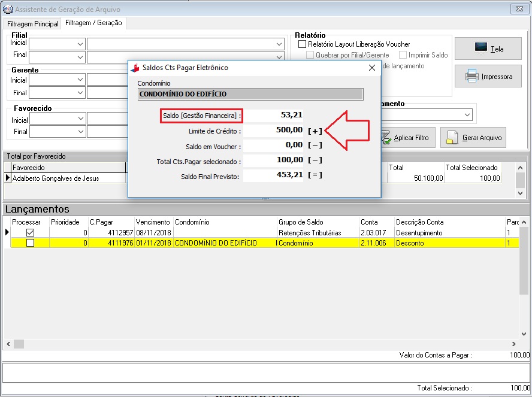Uncheck Processar for entry 4112957
This screenshot has height=397, width=532.
click(x=30, y=232)
